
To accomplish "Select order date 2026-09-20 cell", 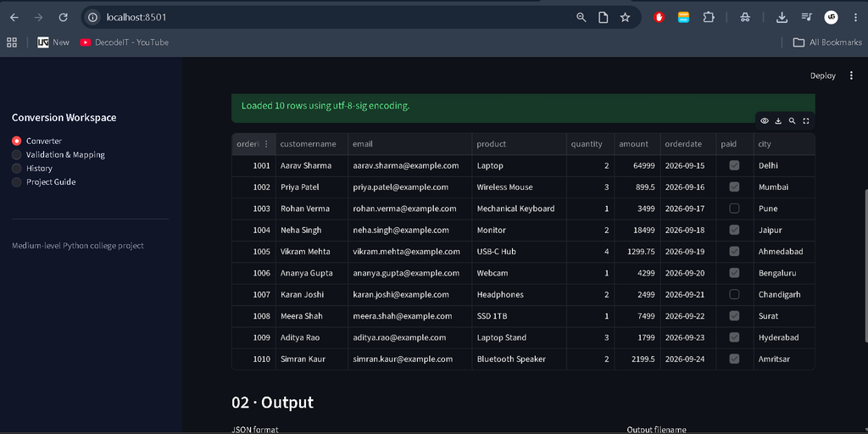I will click(688, 273).
